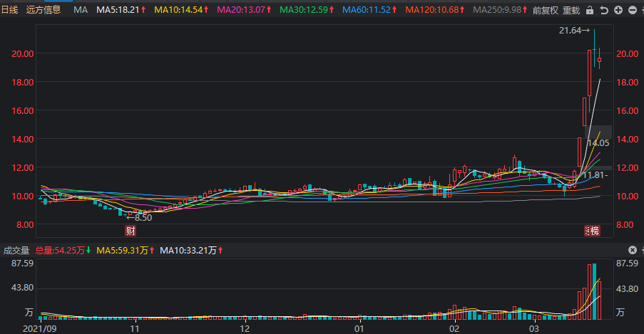The height and width of the screenshot is (334, 644).
Task: Click the unlock padlock icon
Action: [589, 10]
